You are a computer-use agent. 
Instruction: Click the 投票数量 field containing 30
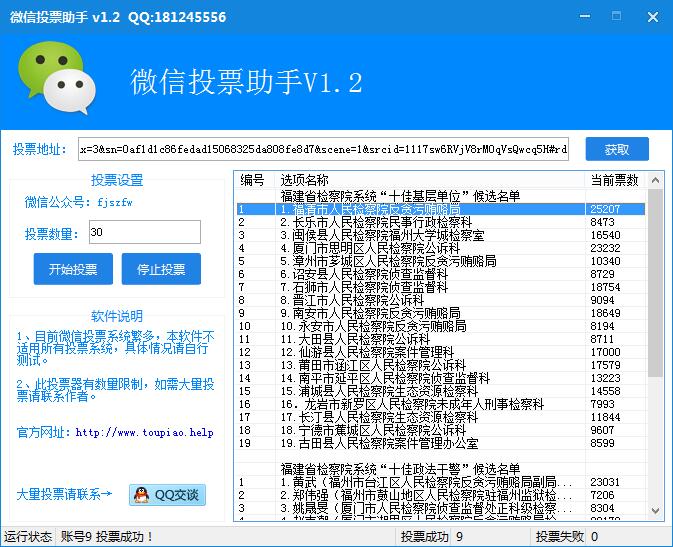[144, 233]
